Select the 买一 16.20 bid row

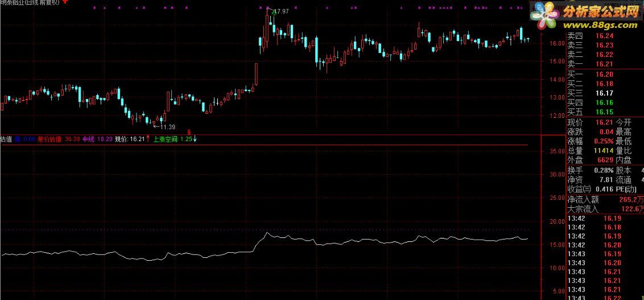tap(590, 75)
